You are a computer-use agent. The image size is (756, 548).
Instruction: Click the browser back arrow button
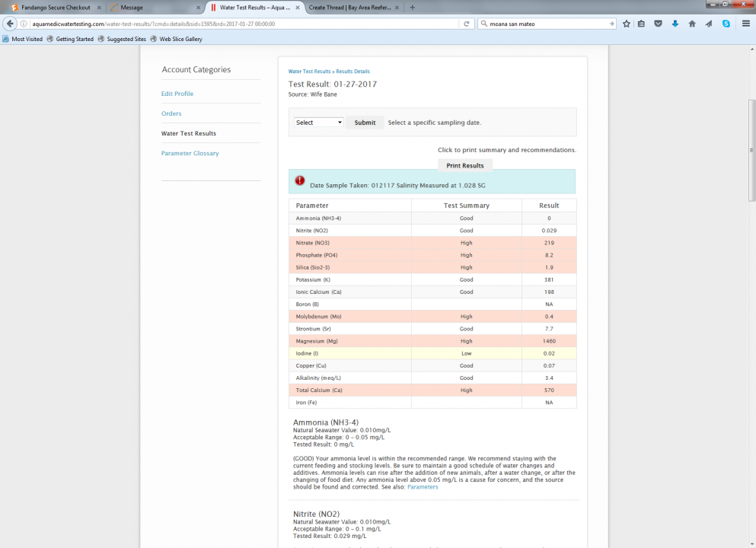(11, 24)
